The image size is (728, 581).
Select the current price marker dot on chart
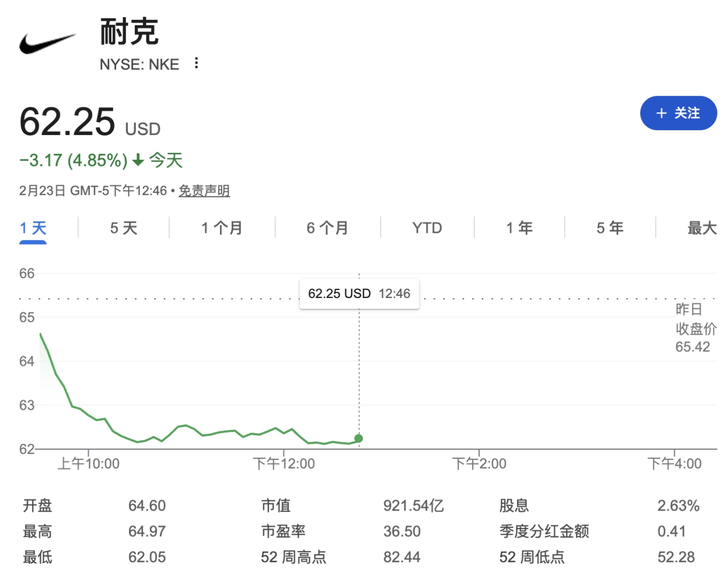[358, 438]
